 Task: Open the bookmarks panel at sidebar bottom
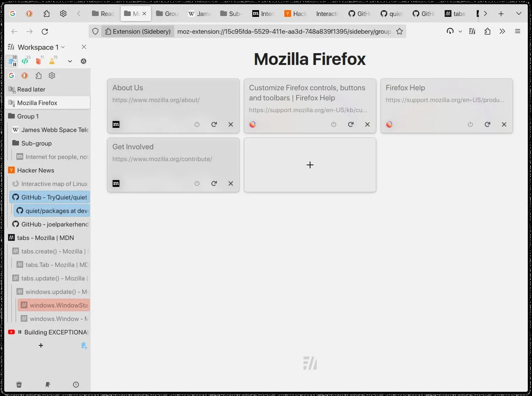[48, 384]
